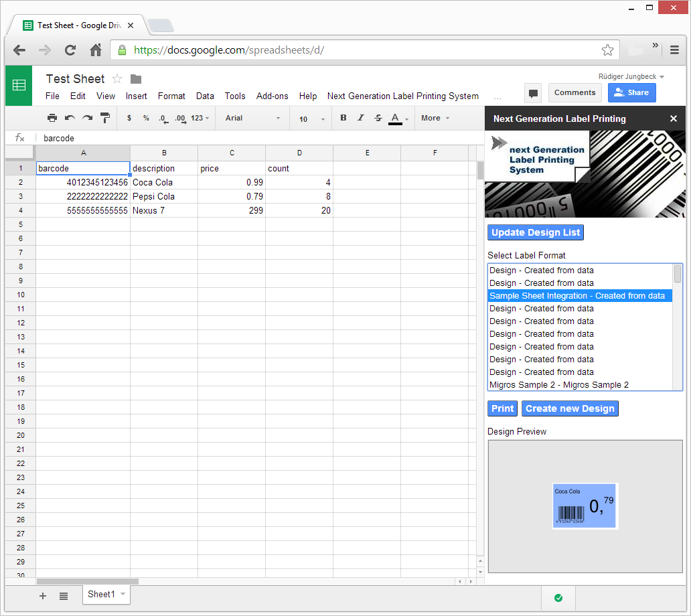691x616 pixels.
Task: Toggle strikethrough formatting
Action: 378,118
